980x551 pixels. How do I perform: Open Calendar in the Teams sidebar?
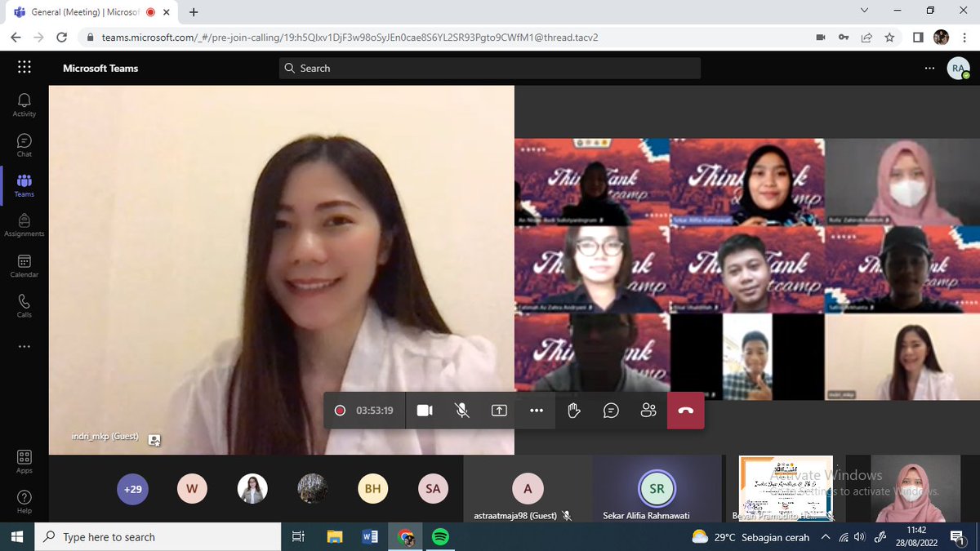24,266
